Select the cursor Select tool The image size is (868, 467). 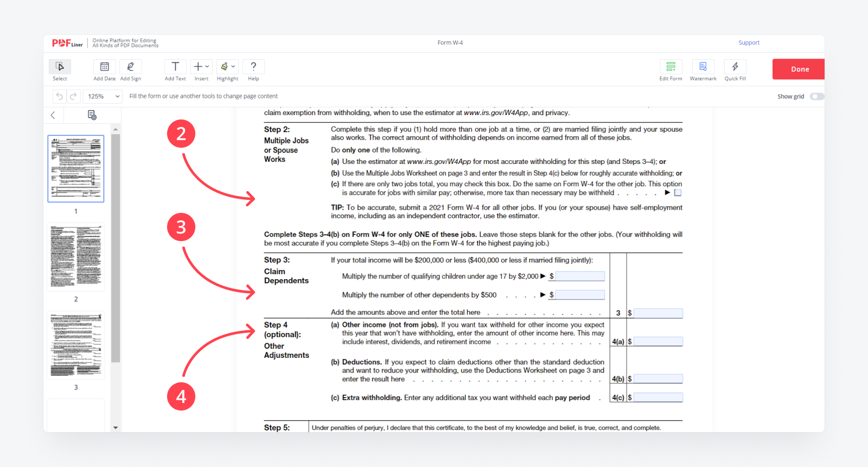[60, 67]
